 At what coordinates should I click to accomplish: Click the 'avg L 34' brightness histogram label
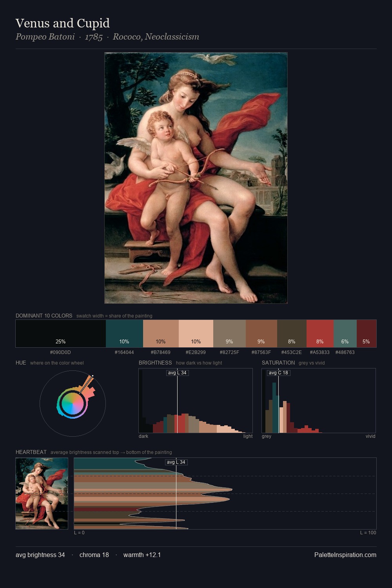click(x=177, y=373)
